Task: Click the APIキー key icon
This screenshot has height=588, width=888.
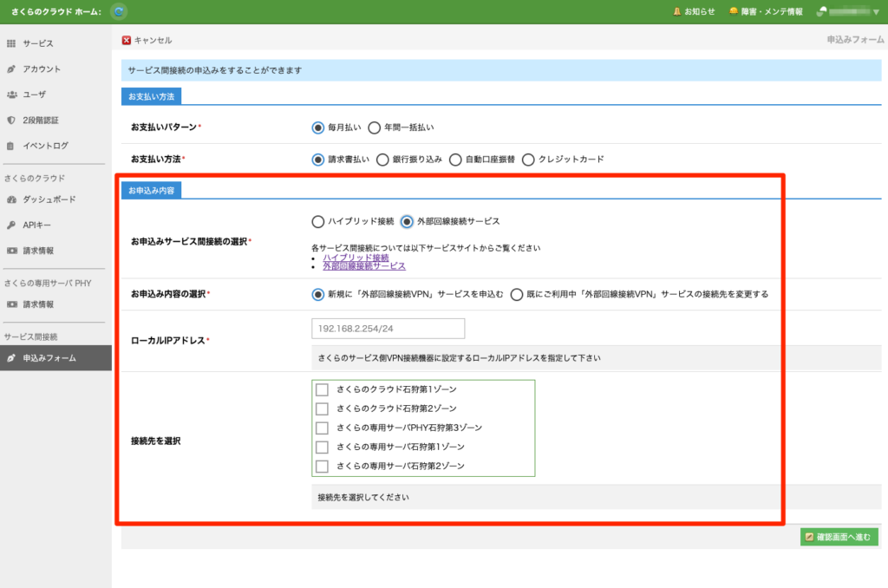Action: tap(10, 225)
